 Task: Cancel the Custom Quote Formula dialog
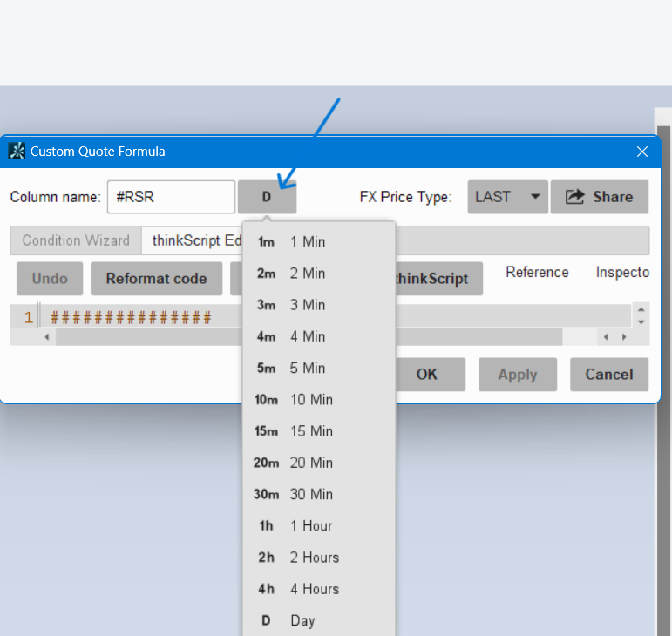point(609,375)
